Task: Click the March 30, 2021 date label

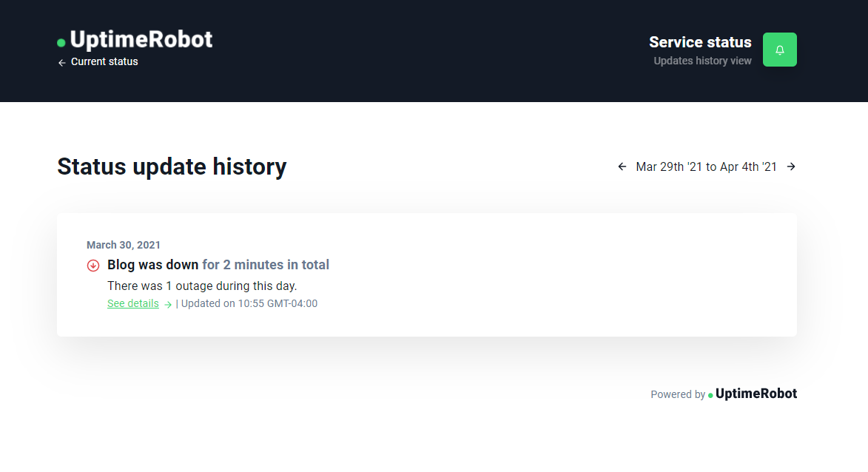Action: coord(124,245)
